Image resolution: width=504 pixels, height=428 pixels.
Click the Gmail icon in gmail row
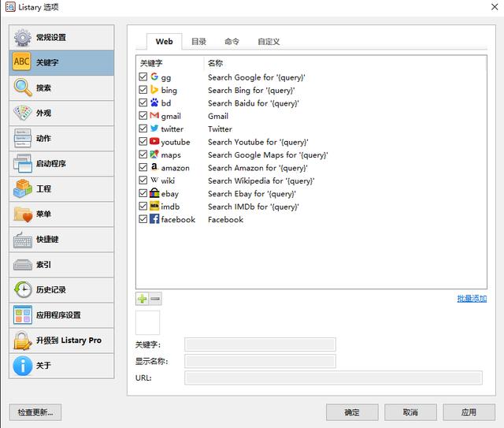click(154, 115)
